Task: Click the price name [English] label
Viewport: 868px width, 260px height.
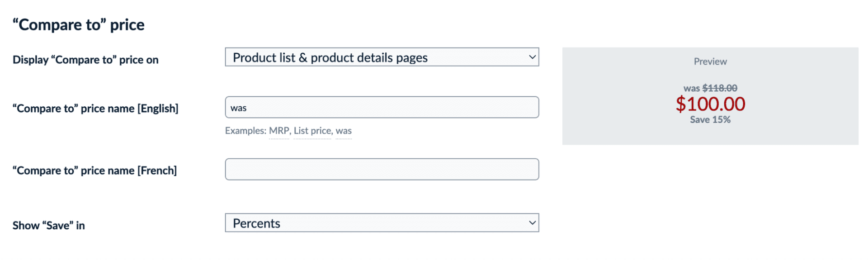Action: tap(95, 109)
